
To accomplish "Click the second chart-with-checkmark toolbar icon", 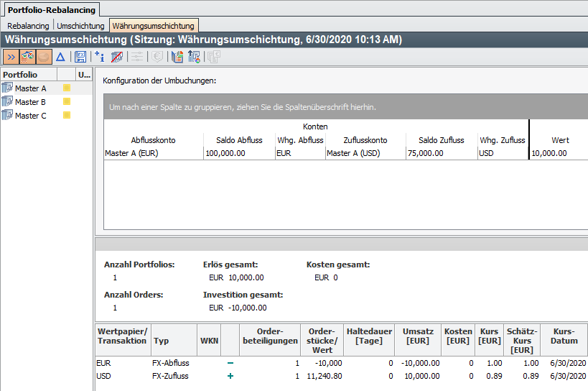I will click(x=194, y=57).
